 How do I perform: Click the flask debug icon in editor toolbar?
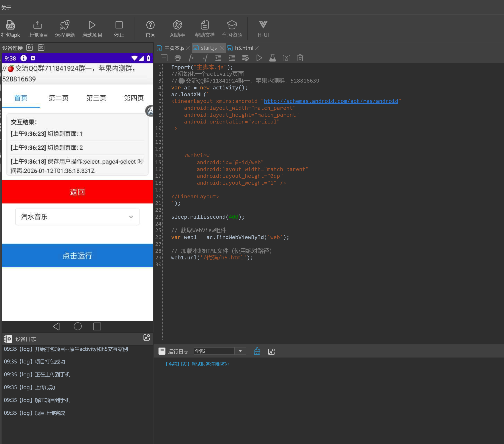272,58
